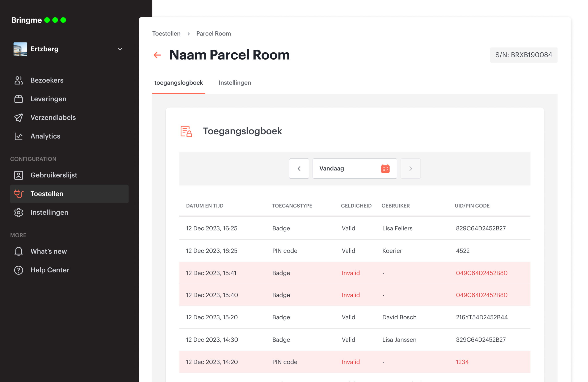Image resolution: width=588 pixels, height=382 pixels.
Task: Click UID 829C64D2452B27
Action: click(x=481, y=228)
